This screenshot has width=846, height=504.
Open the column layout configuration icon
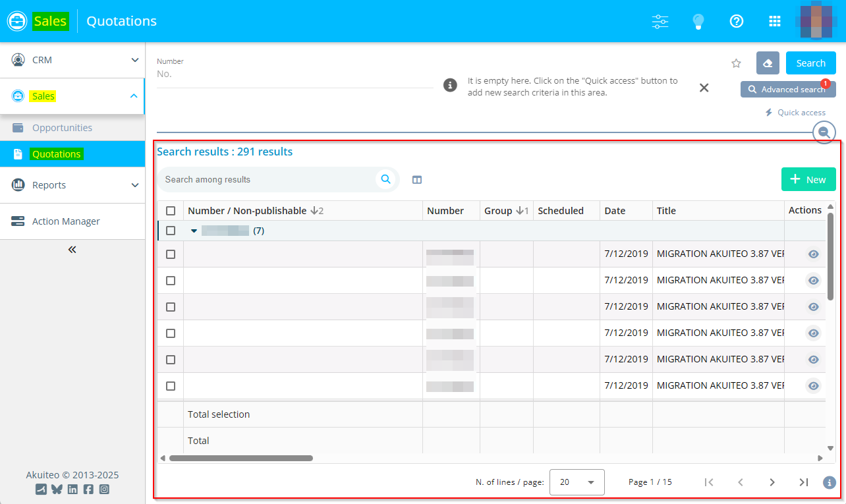click(x=417, y=179)
